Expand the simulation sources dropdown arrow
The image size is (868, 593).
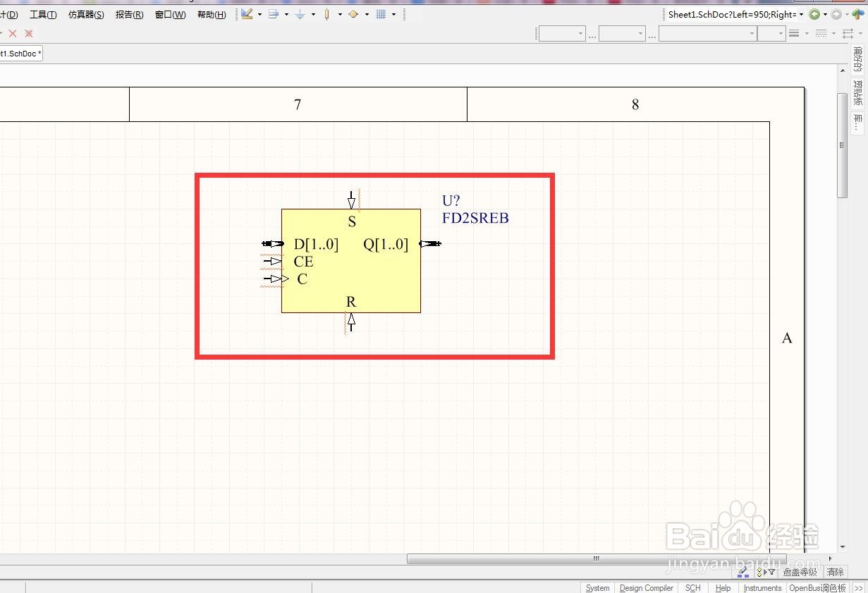[367, 14]
